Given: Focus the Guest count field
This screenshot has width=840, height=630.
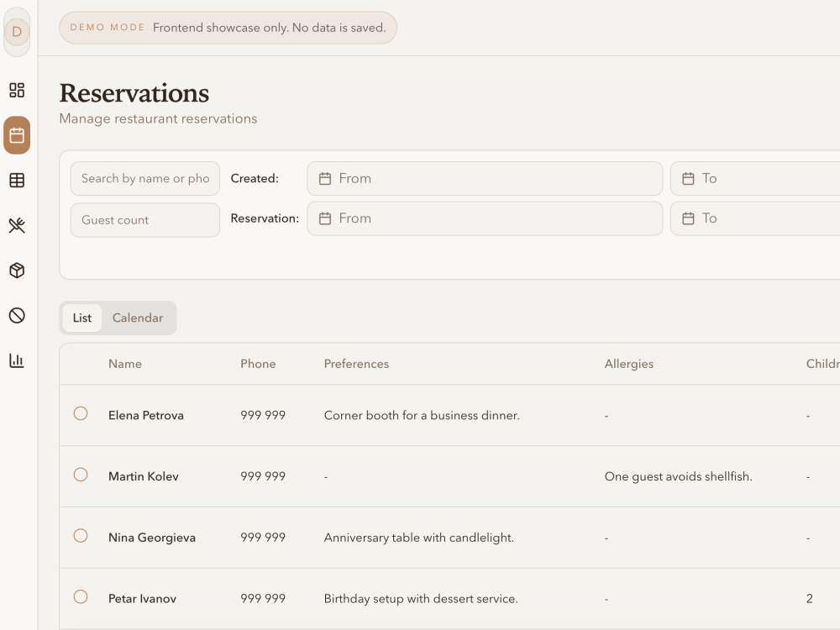Looking at the screenshot, I should pyautogui.click(x=145, y=220).
